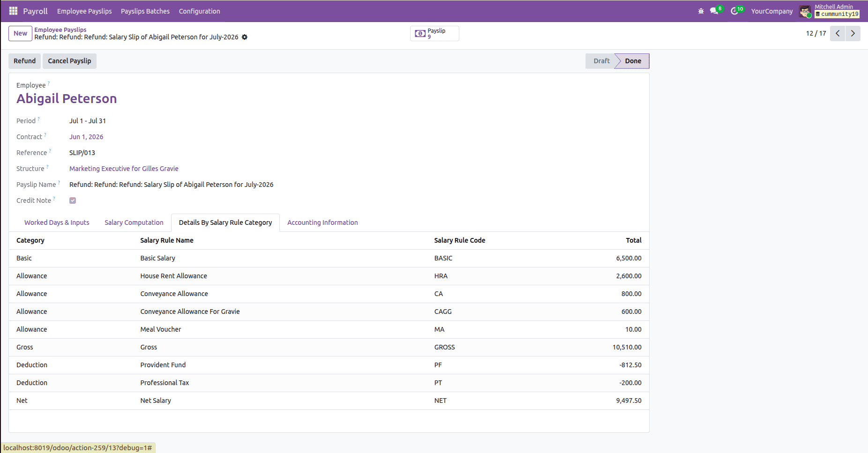Click the Period field help tooltip mark

click(38, 119)
